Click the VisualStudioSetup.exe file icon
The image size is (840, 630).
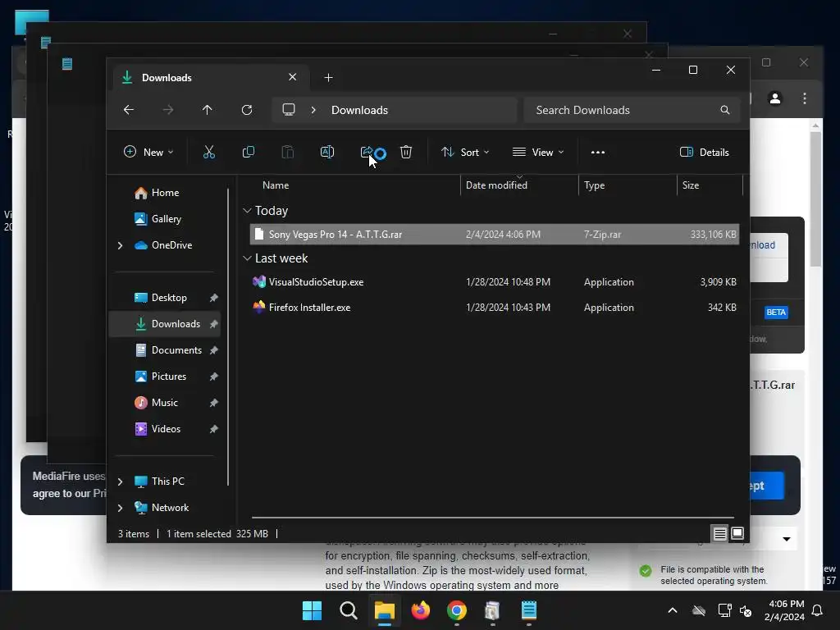coord(259,282)
